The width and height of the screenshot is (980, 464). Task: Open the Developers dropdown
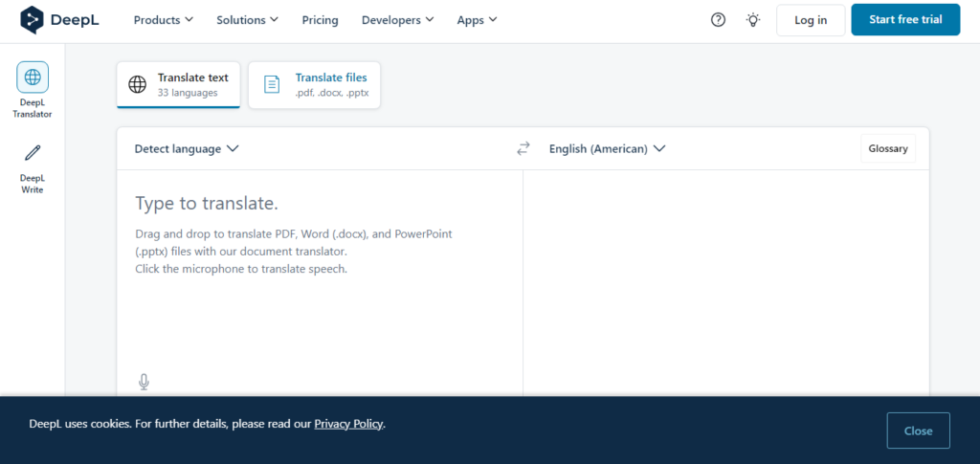tap(397, 20)
